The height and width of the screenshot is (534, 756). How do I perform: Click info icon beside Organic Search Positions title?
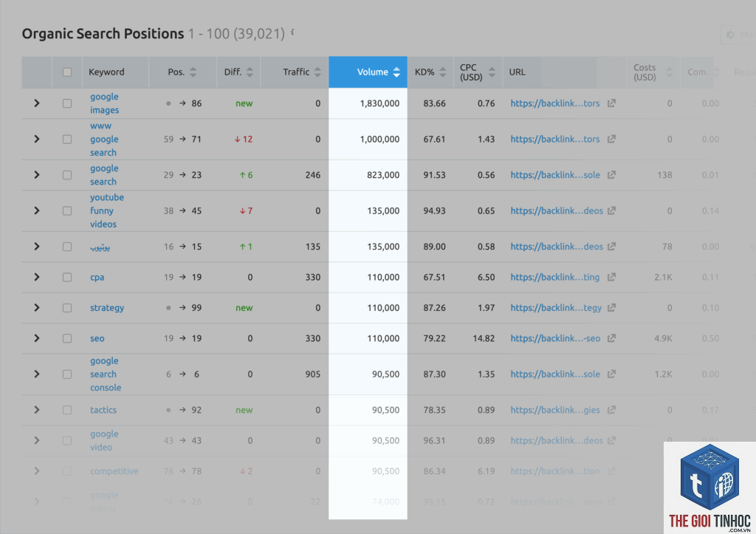coord(292,32)
